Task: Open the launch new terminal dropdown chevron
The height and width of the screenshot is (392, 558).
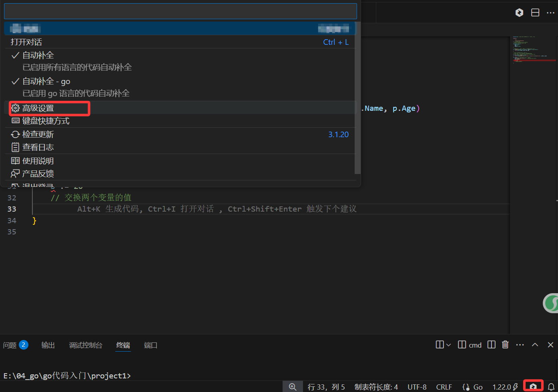Action: coord(448,344)
